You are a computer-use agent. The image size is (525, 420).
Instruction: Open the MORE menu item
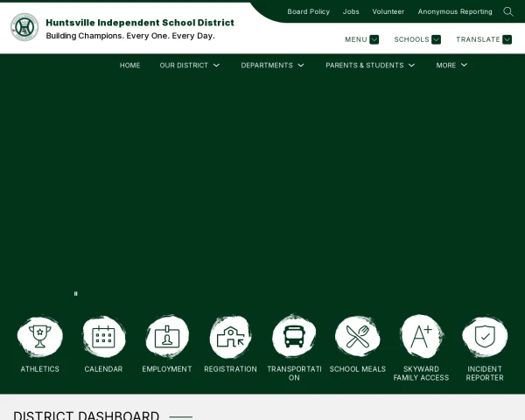[x=446, y=66]
